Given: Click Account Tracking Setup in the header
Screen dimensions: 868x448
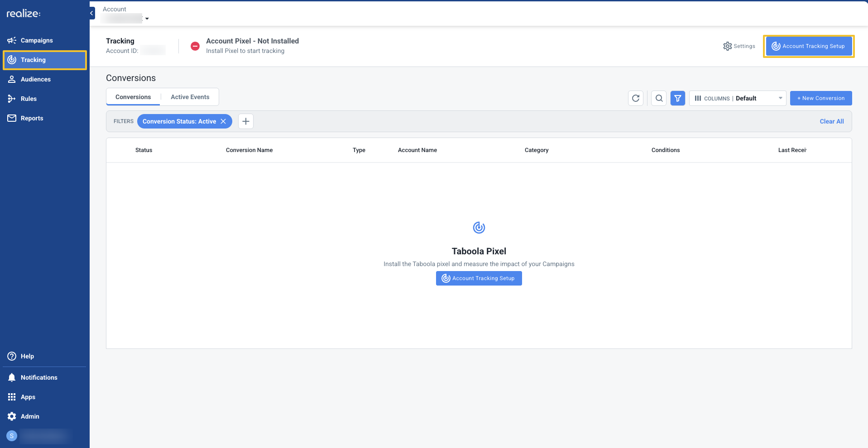Looking at the screenshot, I should (x=809, y=46).
